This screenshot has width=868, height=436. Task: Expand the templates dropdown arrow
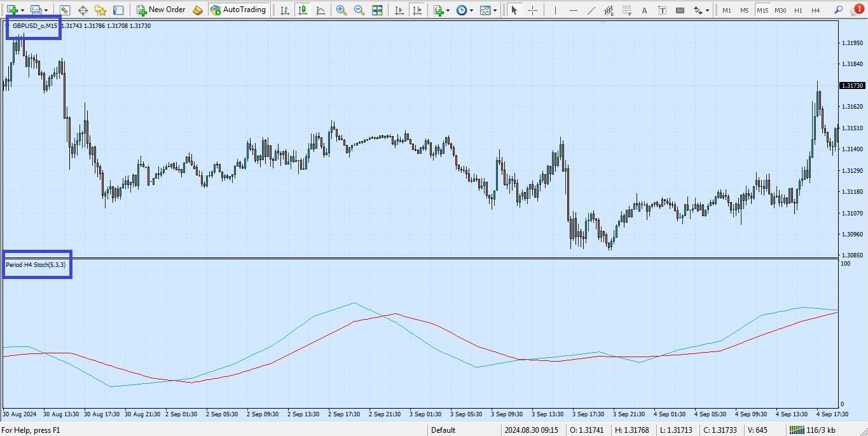click(495, 11)
